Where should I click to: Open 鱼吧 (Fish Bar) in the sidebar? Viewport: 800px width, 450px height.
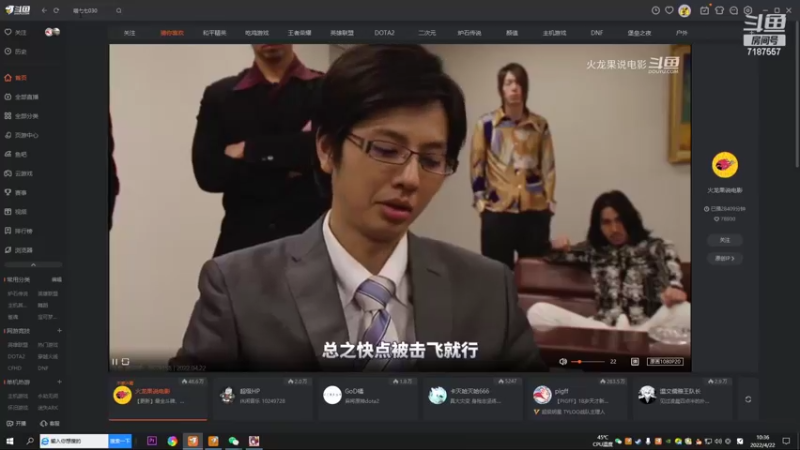click(x=16, y=154)
